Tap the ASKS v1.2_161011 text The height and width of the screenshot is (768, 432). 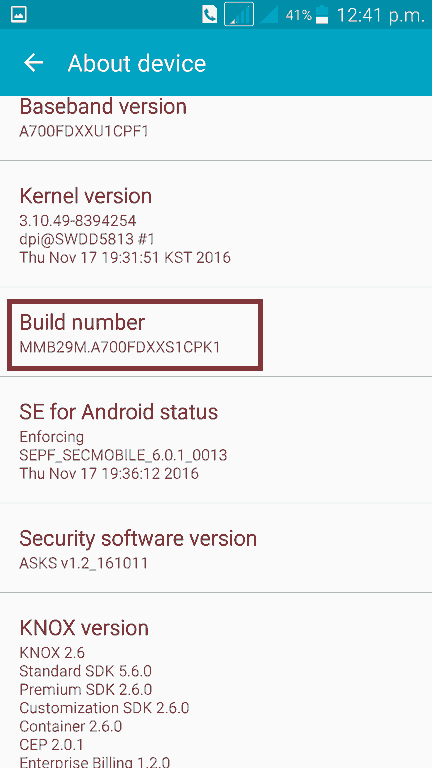point(83,563)
